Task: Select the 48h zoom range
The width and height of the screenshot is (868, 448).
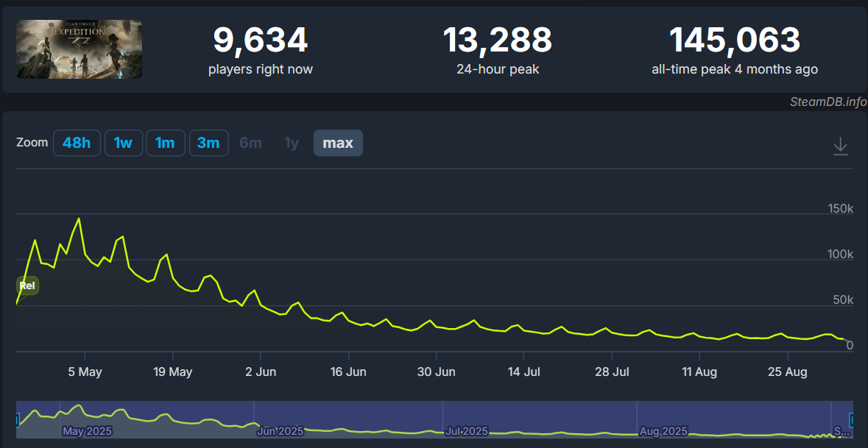Action: coord(77,143)
